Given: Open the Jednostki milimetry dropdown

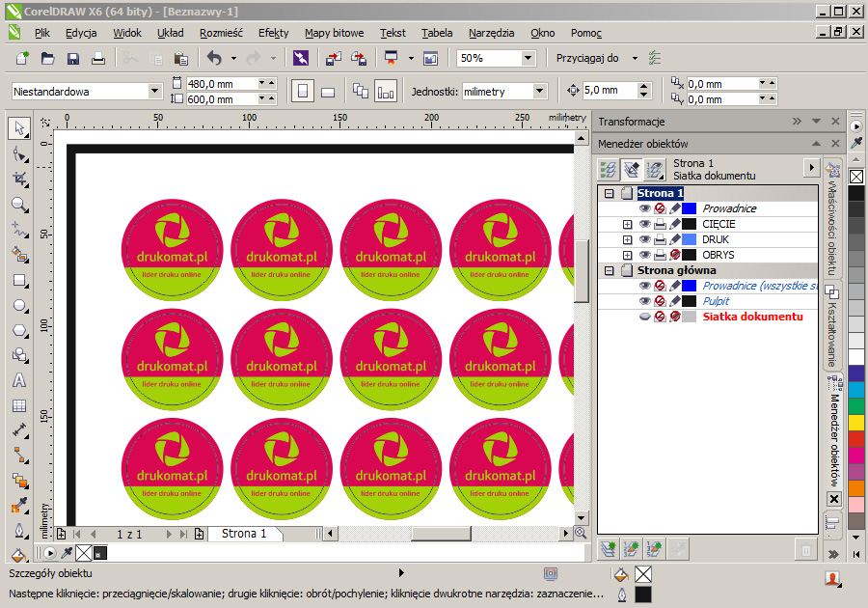Looking at the screenshot, I should (540, 92).
